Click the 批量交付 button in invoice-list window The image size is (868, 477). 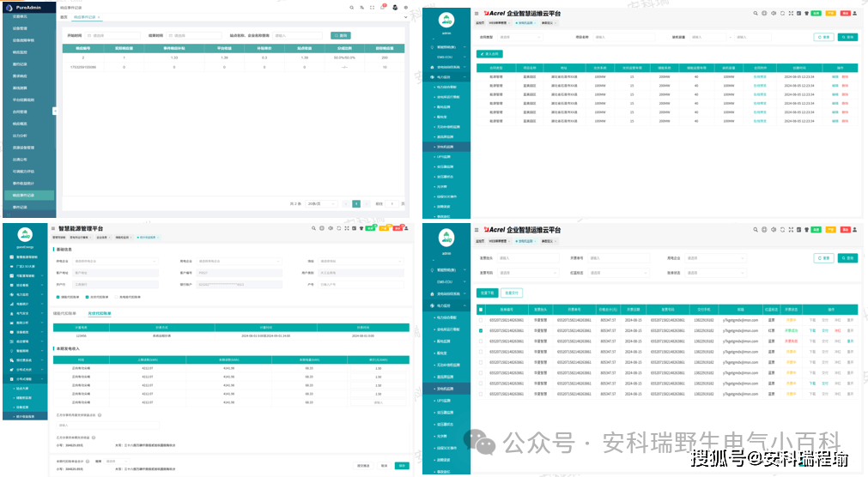click(512, 293)
